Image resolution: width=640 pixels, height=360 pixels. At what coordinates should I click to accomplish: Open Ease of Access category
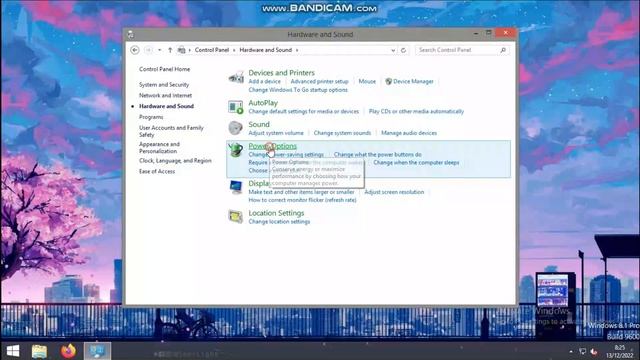[x=157, y=171]
